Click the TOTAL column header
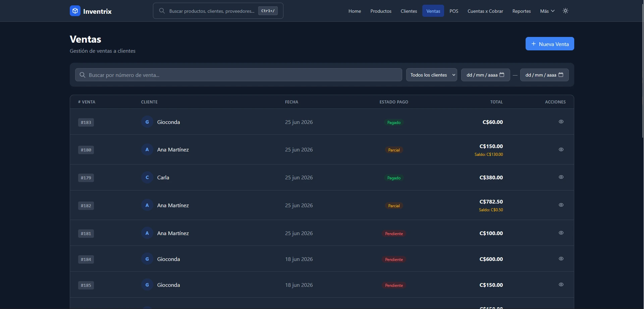This screenshot has width=644, height=309. 496,102
